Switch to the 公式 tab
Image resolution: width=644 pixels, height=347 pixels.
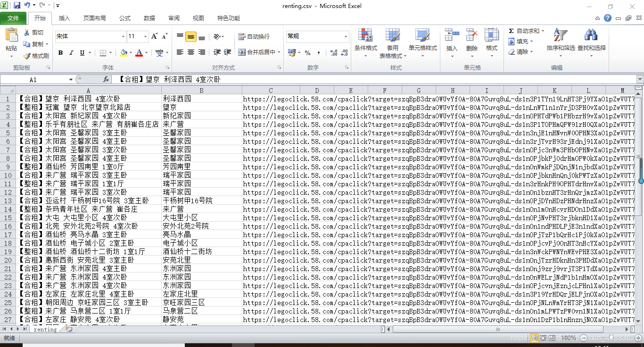[x=124, y=18]
